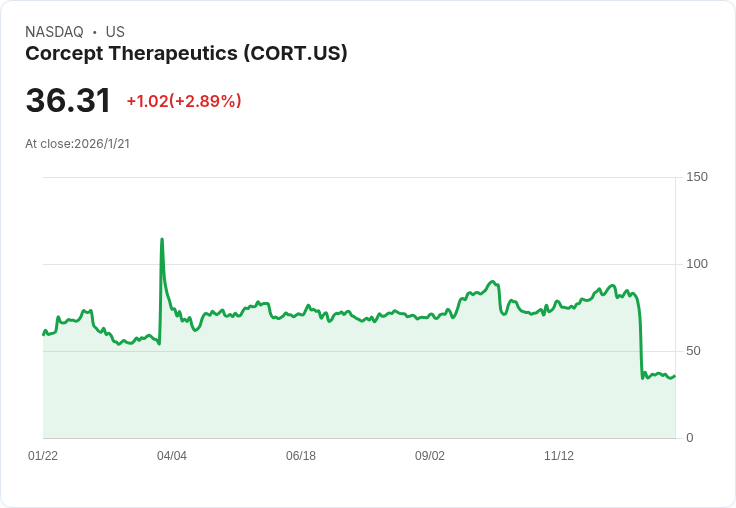Click the price spike peak near April
This screenshot has width=736, height=508.
pyautogui.click(x=162, y=240)
